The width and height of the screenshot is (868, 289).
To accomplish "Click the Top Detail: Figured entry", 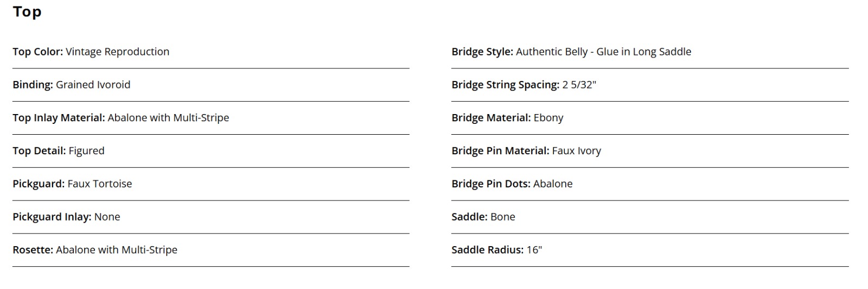I will click(59, 151).
